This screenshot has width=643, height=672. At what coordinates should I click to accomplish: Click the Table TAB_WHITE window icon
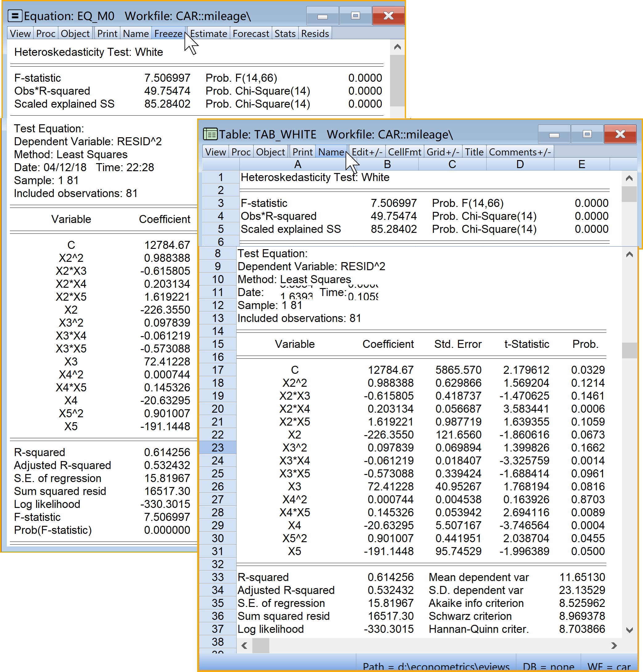[210, 134]
